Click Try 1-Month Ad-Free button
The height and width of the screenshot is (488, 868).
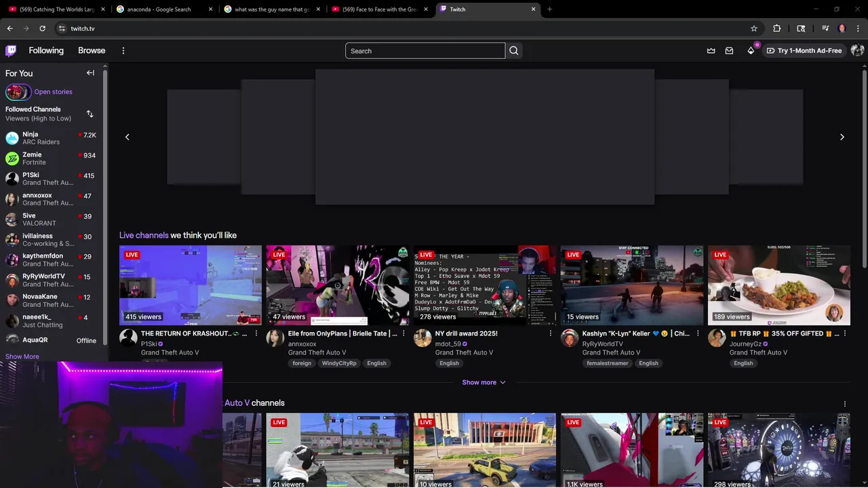(x=804, y=51)
